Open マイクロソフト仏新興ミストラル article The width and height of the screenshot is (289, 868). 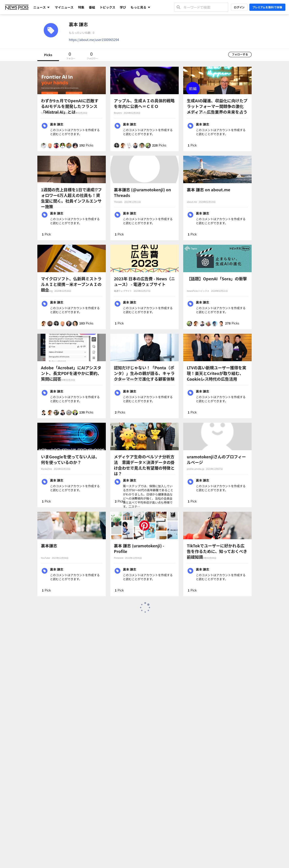click(71, 284)
